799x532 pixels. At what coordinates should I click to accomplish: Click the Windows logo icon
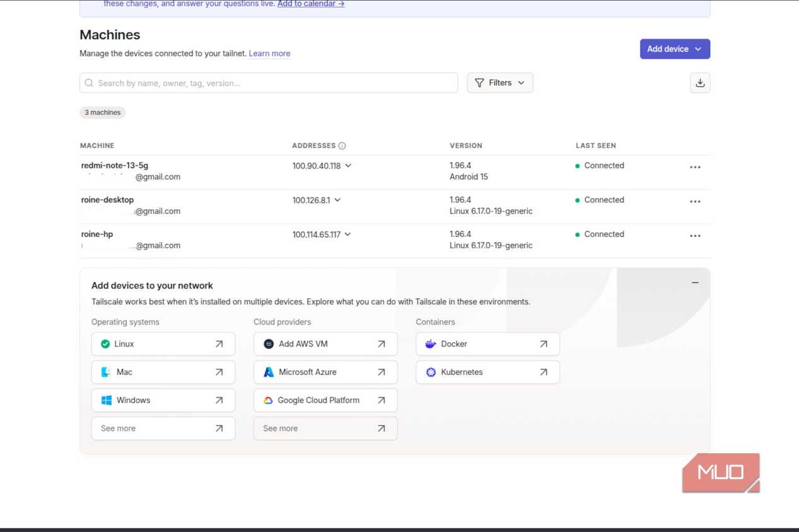coord(107,400)
